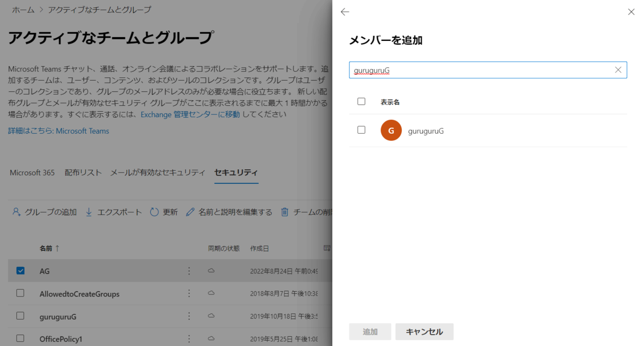Go to ホーム breadcrumb
Viewport: 644px width, 346px height.
(23, 10)
